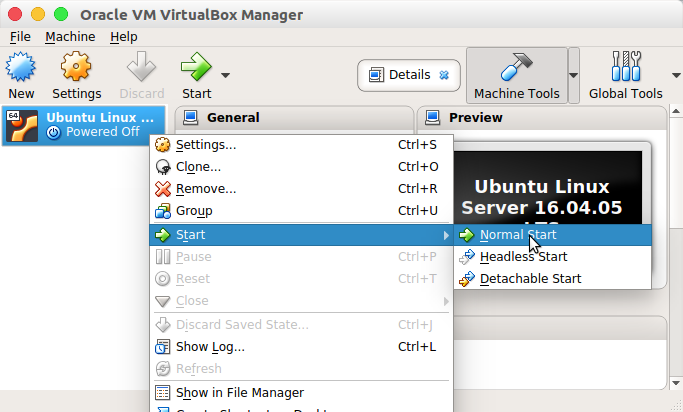This screenshot has height=412, width=683.
Task: Click the greyed Close triangle icon
Action: tap(162, 301)
